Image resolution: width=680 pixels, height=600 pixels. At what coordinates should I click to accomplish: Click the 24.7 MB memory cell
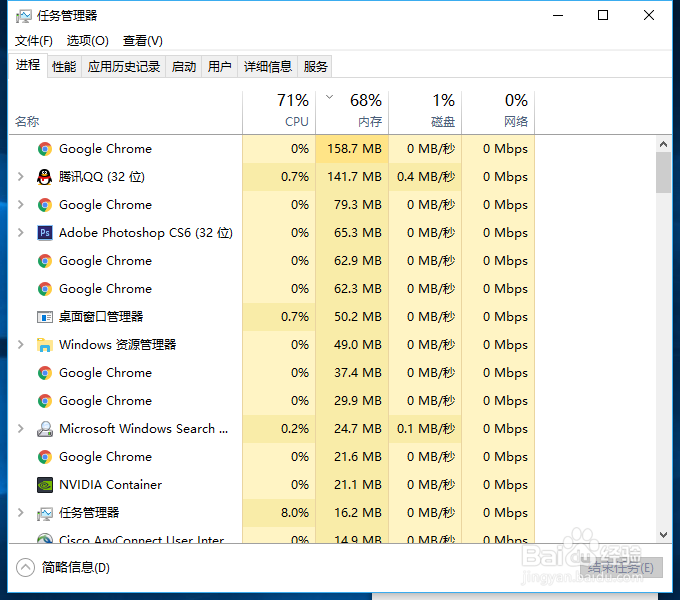pos(352,429)
